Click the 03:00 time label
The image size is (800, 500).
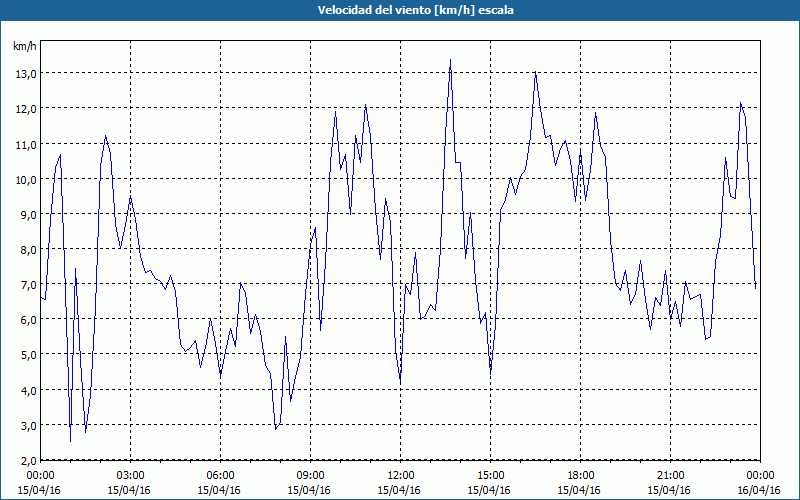tap(130, 476)
